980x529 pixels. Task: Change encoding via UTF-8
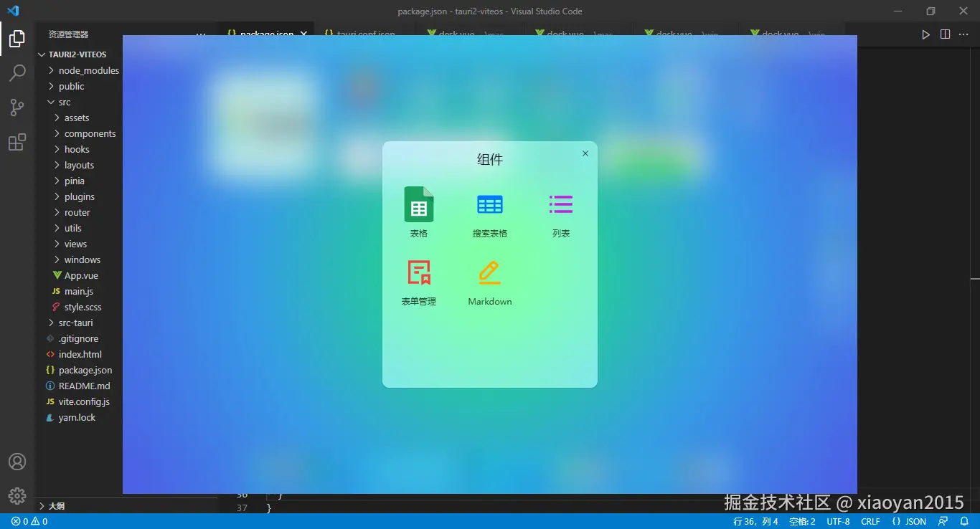[x=838, y=521]
